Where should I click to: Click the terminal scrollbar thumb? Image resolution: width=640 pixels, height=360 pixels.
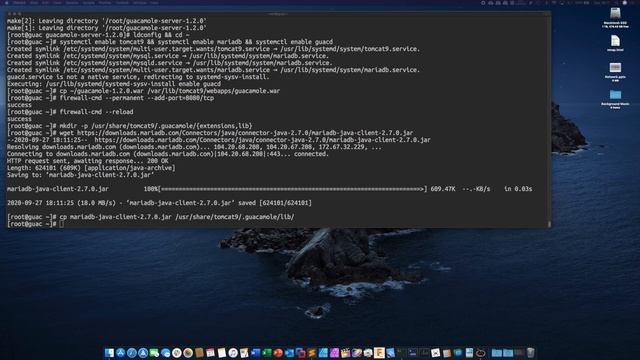[549, 224]
